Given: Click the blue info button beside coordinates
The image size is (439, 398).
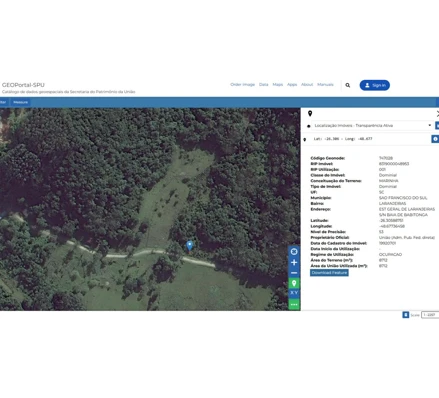Looking at the screenshot, I should pos(435,139).
